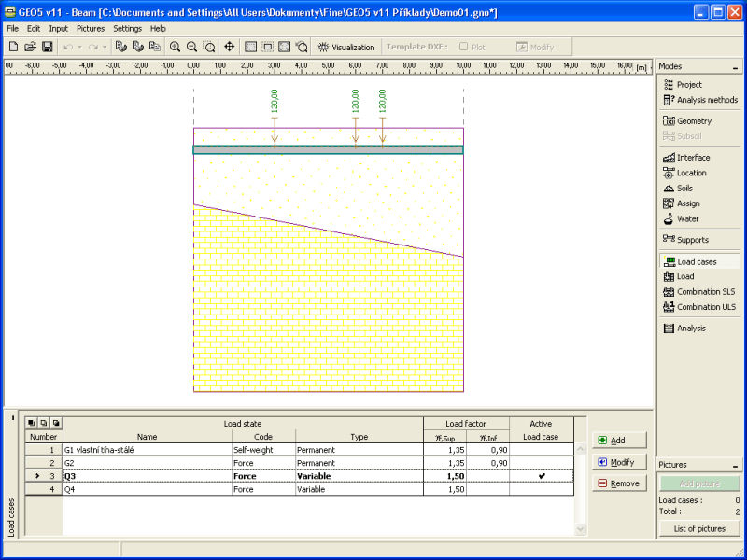Open the Redo dropdown arrow
The width and height of the screenshot is (747, 560).
coord(103,46)
